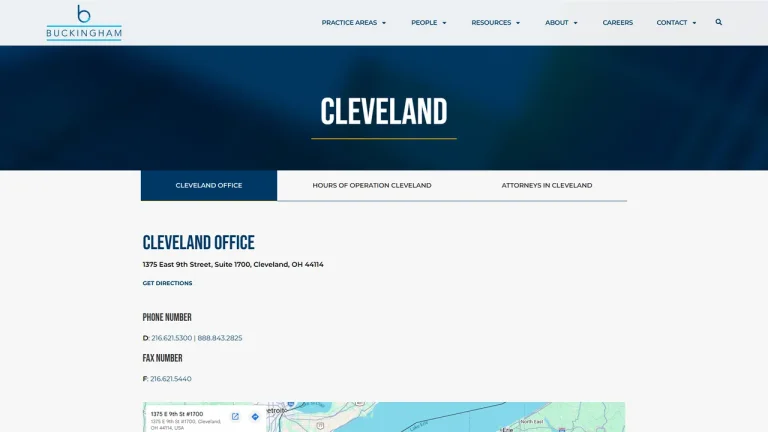Viewport: 768px width, 432px height.
Task: Click the Fax Number heading
Action: (162, 358)
